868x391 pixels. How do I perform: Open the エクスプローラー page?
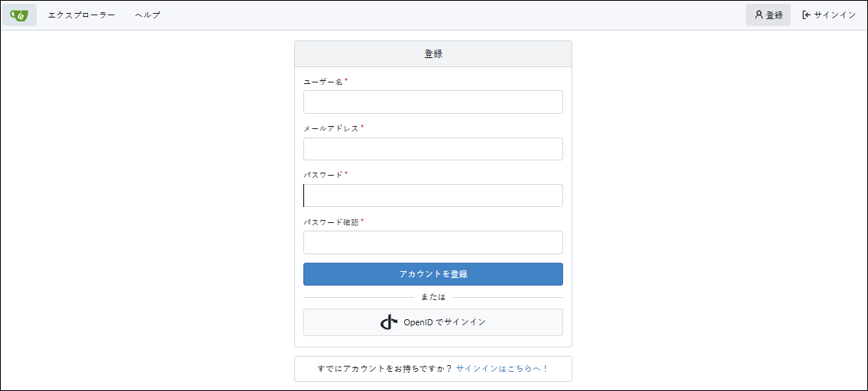pyautogui.click(x=81, y=15)
